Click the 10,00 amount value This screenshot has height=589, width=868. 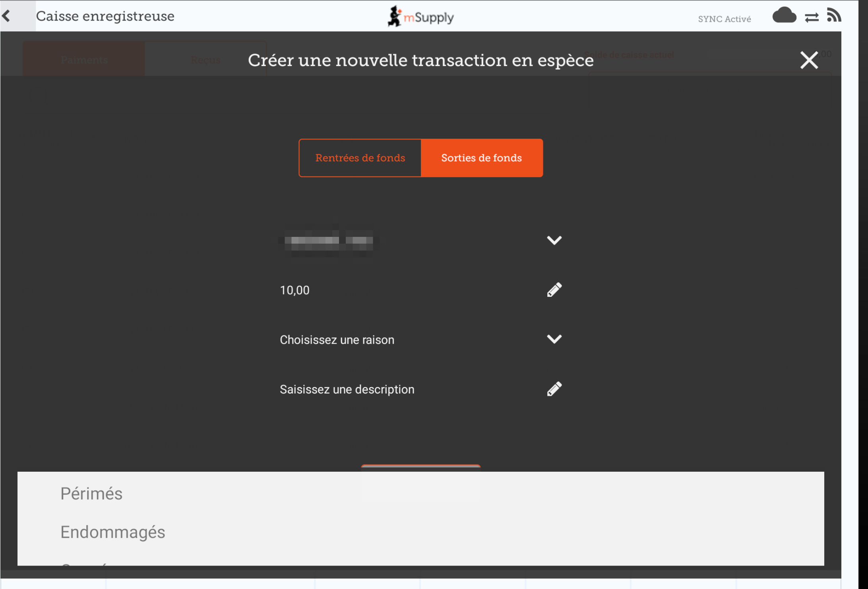click(x=294, y=290)
